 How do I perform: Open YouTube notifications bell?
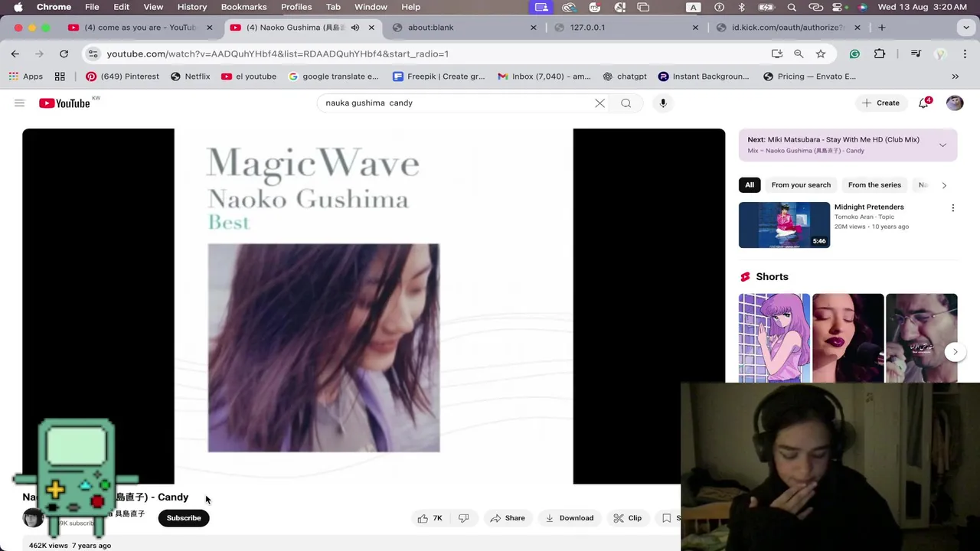tap(924, 103)
